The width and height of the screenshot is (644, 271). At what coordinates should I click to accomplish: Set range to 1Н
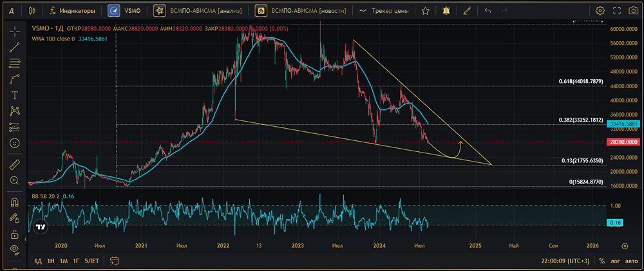[51, 261]
